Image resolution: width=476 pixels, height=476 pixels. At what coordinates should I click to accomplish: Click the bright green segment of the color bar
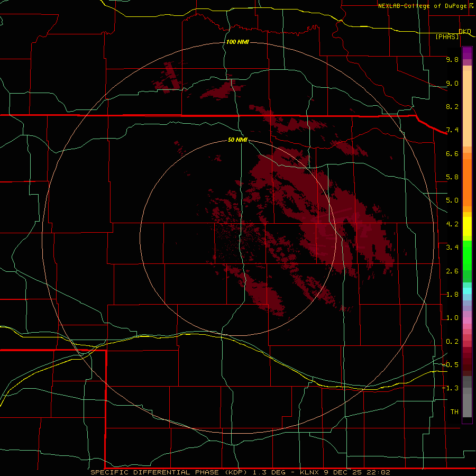[467, 256]
